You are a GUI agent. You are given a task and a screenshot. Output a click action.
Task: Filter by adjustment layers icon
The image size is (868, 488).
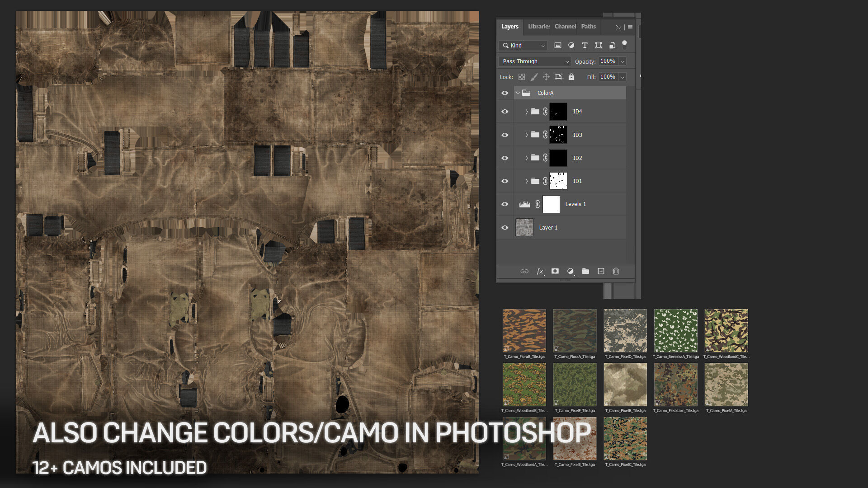[571, 45]
